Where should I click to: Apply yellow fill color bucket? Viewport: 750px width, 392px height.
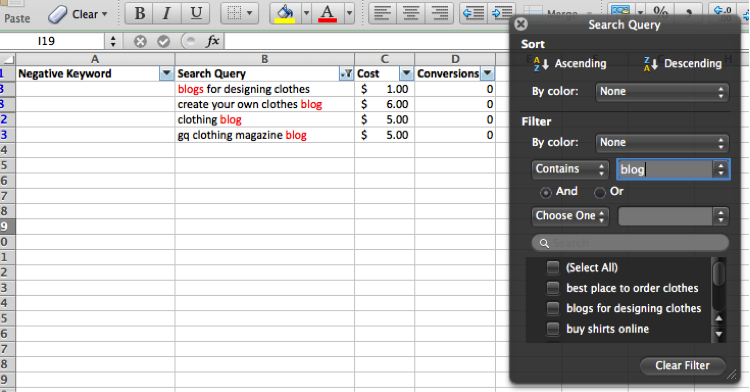[286, 13]
